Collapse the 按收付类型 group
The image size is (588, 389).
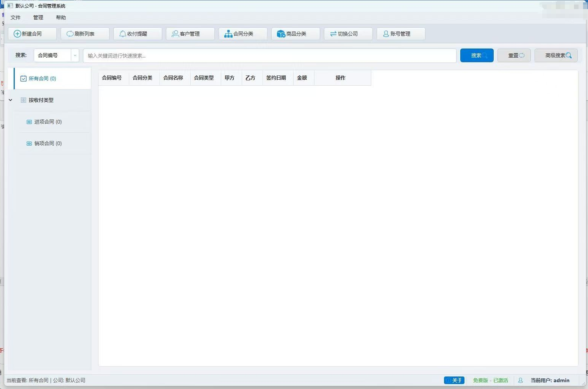coord(10,100)
